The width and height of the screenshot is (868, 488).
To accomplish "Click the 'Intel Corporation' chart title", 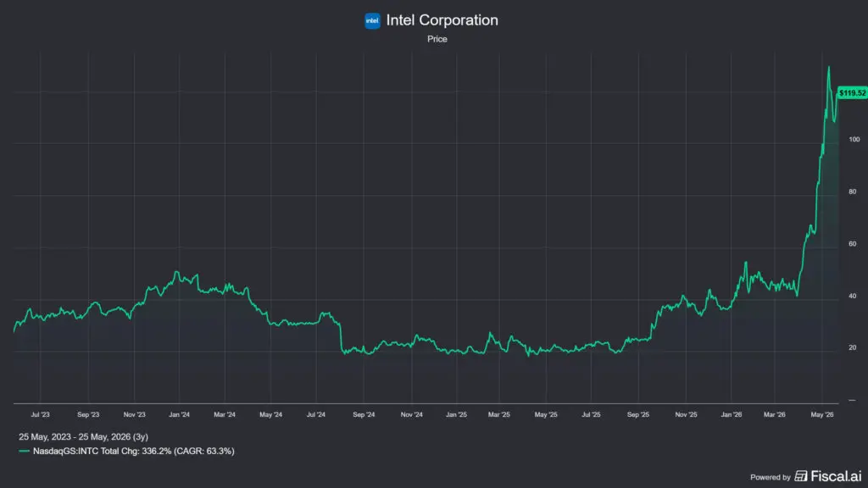I will pyautogui.click(x=442, y=20).
